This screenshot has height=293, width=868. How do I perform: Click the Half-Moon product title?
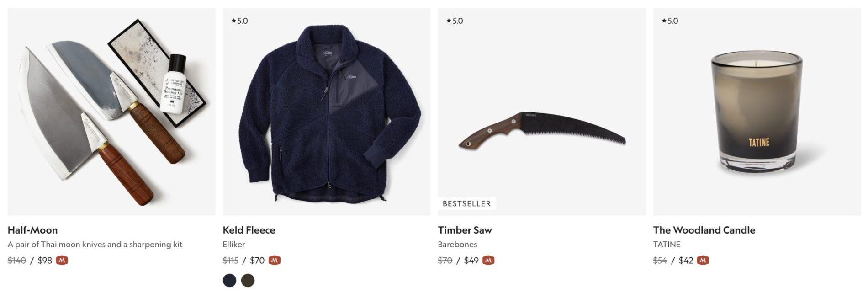click(x=32, y=230)
